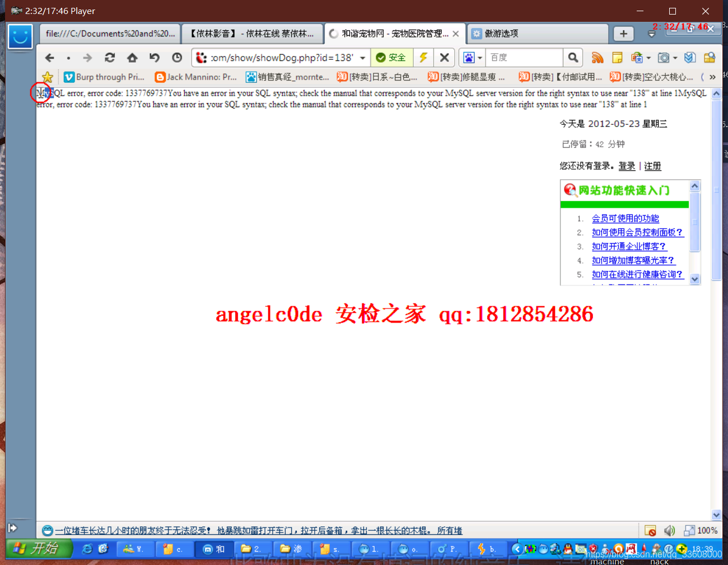728x565 pixels.
Task: Click the blue shield toolbar icon
Action: (x=690, y=58)
